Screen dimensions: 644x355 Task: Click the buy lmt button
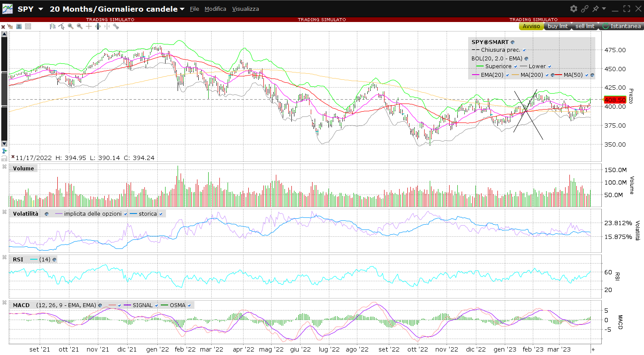coord(558,26)
